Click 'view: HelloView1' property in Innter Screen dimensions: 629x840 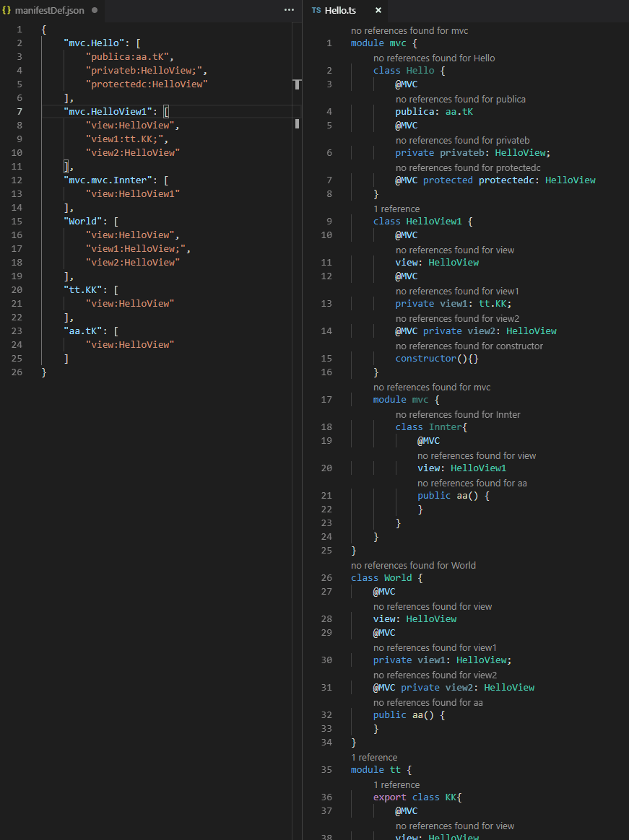[461, 469]
